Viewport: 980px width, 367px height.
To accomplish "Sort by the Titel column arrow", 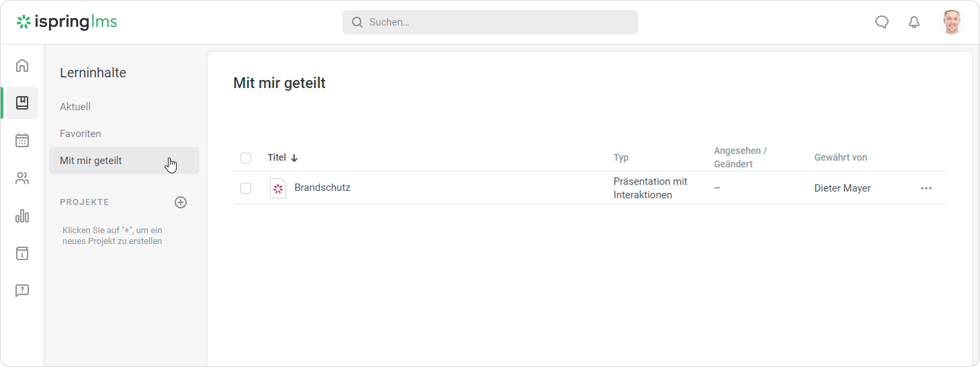I will click(x=294, y=158).
